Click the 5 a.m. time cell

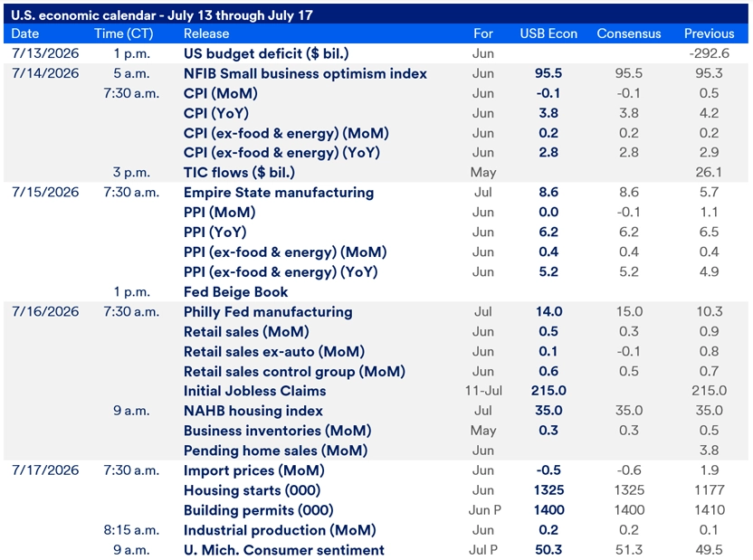[x=131, y=73]
